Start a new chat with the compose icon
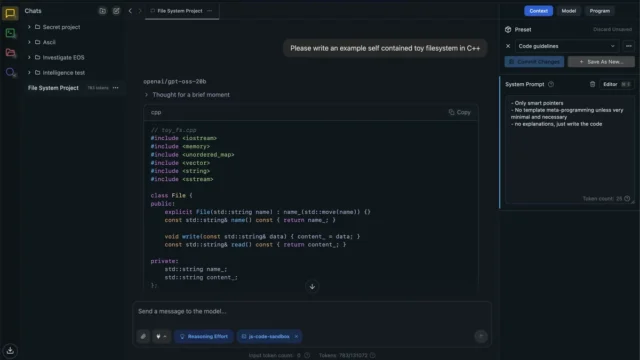640x360 pixels. (116, 11)
